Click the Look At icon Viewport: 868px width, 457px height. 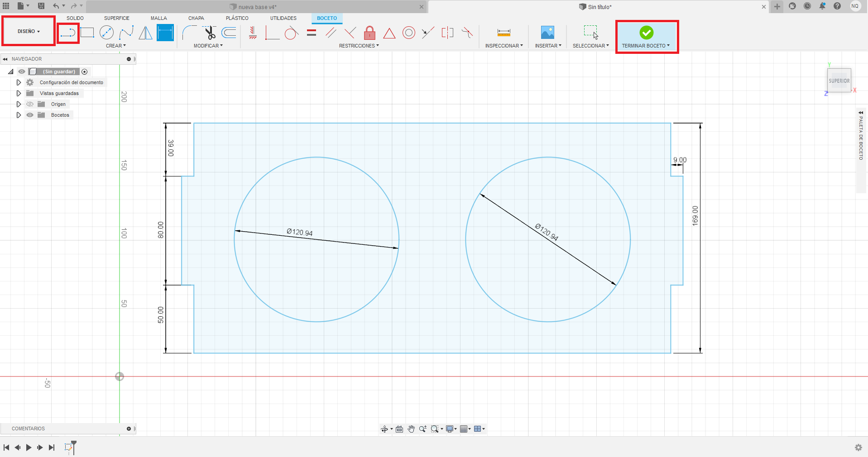(x=399, y=429)
